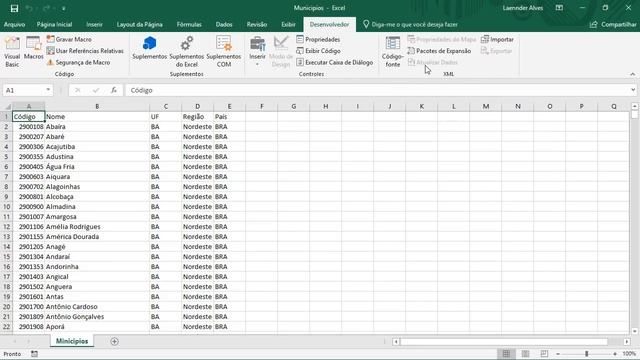Screen dimensions: 640x360
Task: Switch to Page Layout view
Action: pyautogui.click(x=525, y=353)
